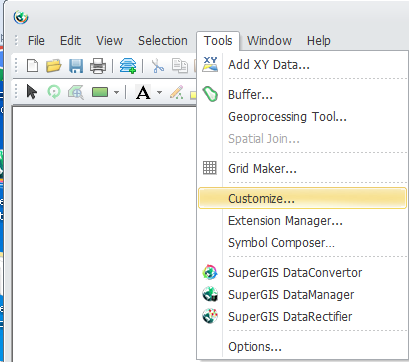Open the Window menu
The width and height of the screenshot is (409, 362).
(269, 41)
